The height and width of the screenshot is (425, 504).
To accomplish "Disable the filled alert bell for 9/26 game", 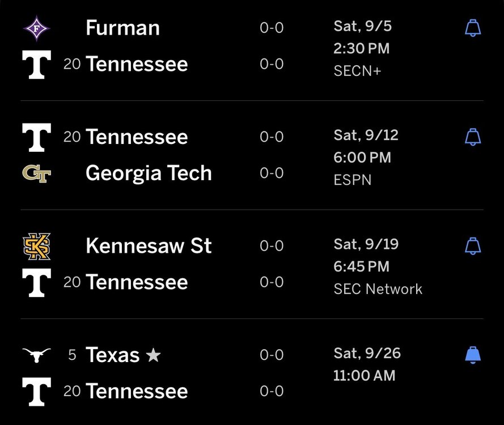I will click(x=473, y=355).
